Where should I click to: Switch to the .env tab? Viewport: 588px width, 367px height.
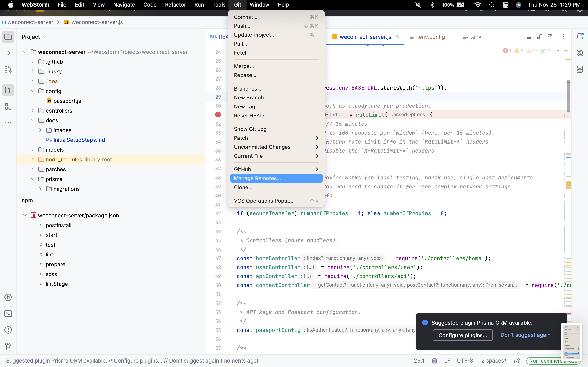474,37
